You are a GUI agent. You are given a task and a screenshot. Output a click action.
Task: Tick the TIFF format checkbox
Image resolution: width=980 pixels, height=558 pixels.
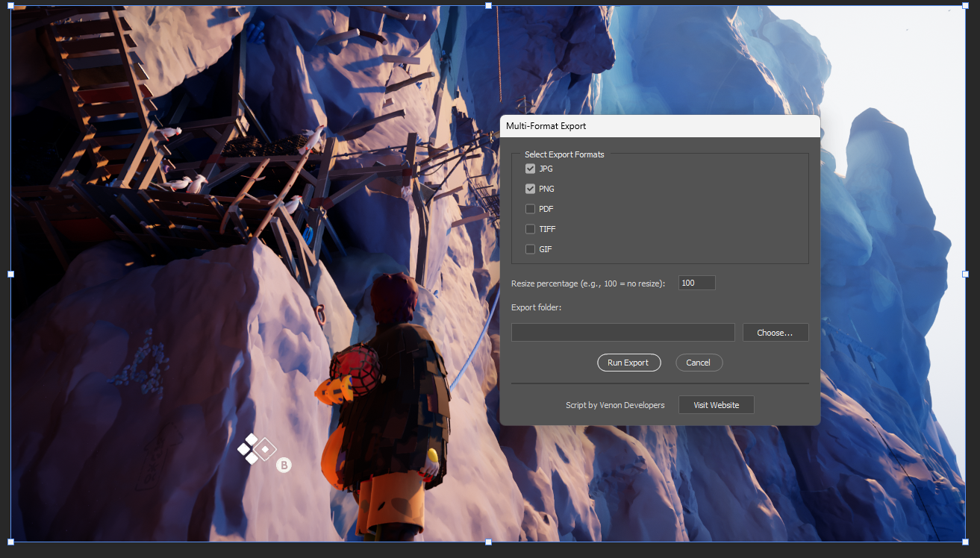[x=530, y=229]
